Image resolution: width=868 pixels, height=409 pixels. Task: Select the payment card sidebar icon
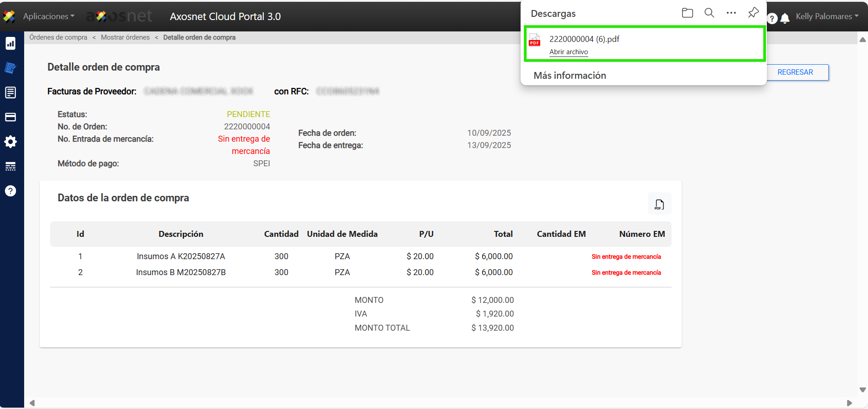pyautogui.click(x=10, y=118)
